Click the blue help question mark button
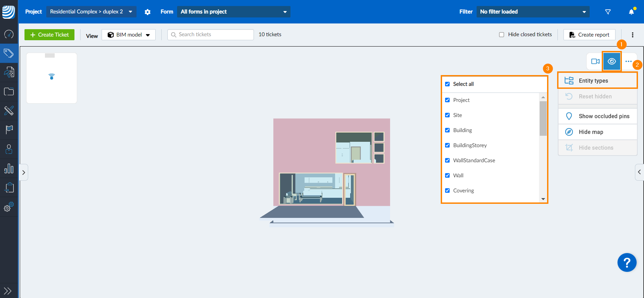The height and width of the screenshot is (298, 644). point(627,262)
